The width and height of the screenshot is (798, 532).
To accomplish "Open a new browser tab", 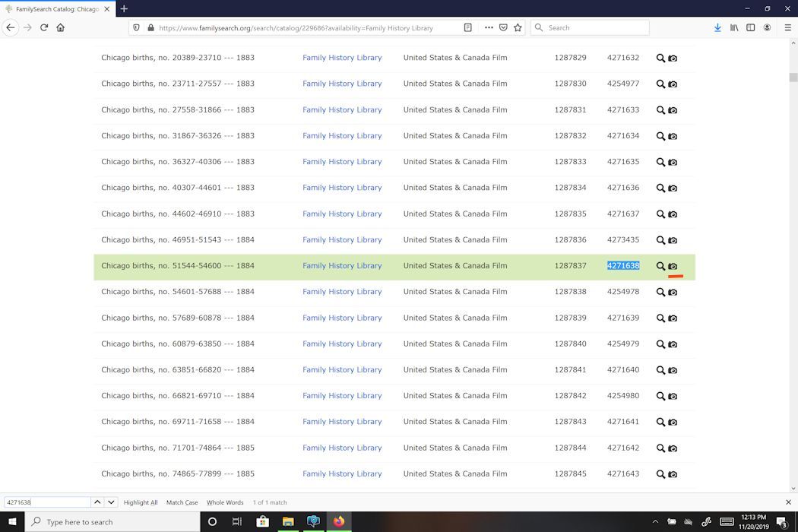I will tap(124, 8).
